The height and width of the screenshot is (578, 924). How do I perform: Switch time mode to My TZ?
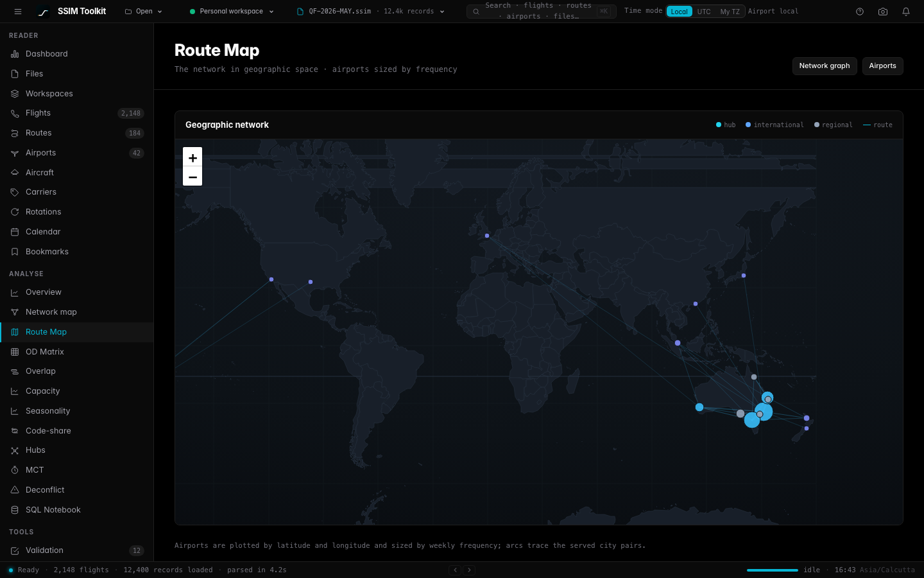730,12
